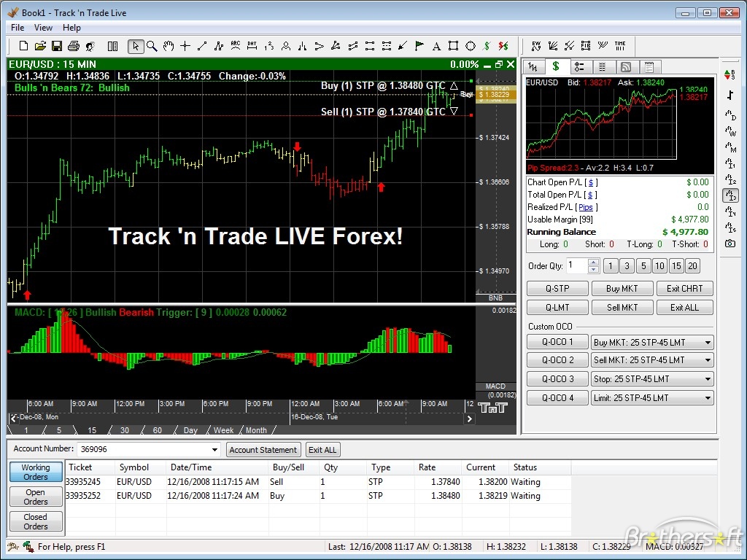Select the EW Elliott Wave tool
Screen dimensions: 747x560
coord(536,46)
